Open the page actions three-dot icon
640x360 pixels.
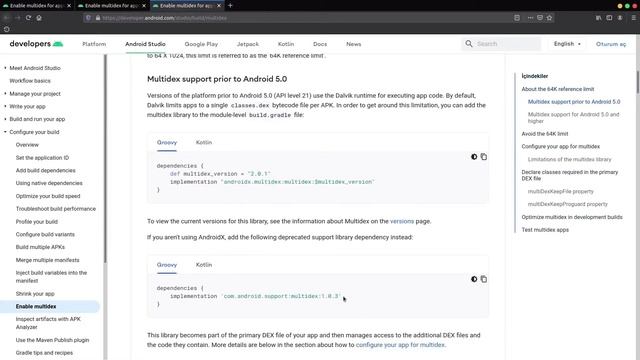[530, 18]
